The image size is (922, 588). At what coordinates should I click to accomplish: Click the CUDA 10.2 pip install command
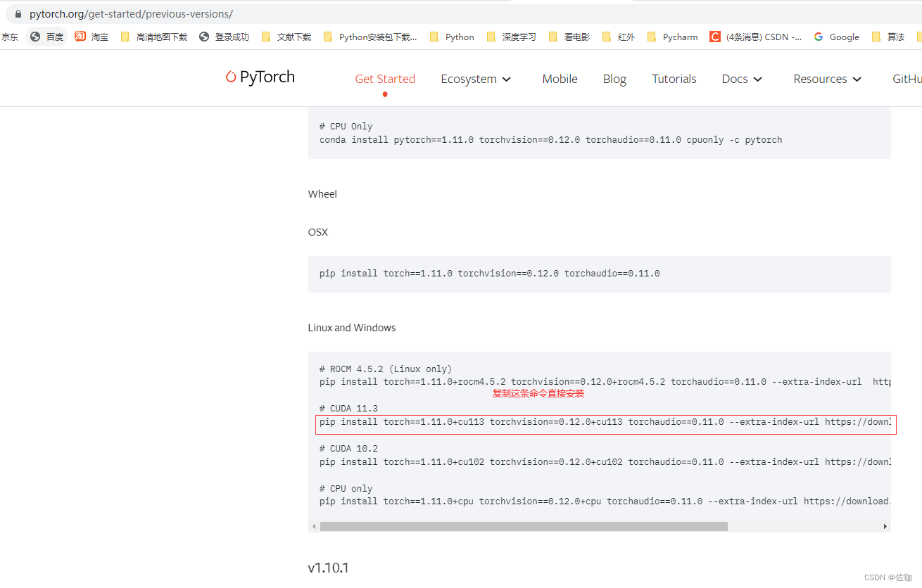[605, 462]
